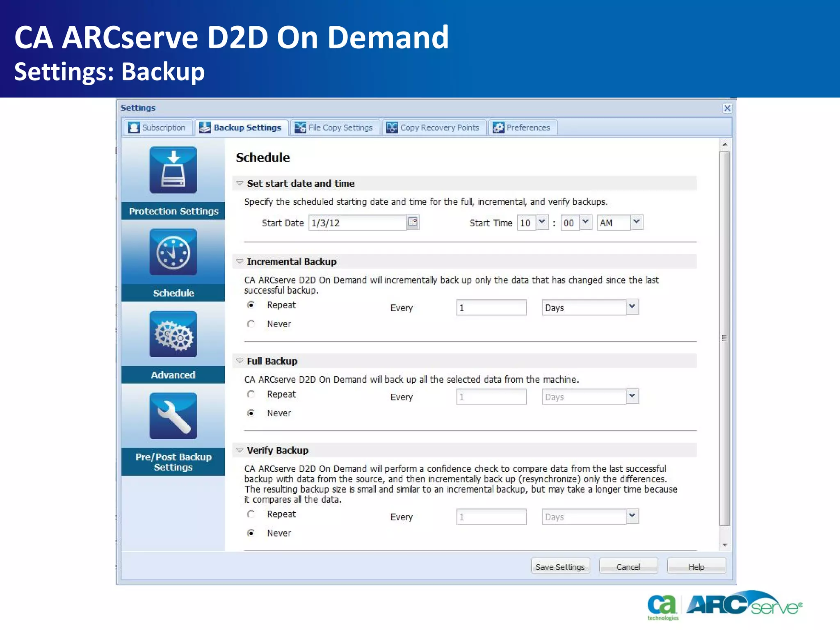Image resolution: width=840 pixels, height=630 pixels.
Task: Click the Pre/Post Backup Settings label
Action: tap(173, 462)
